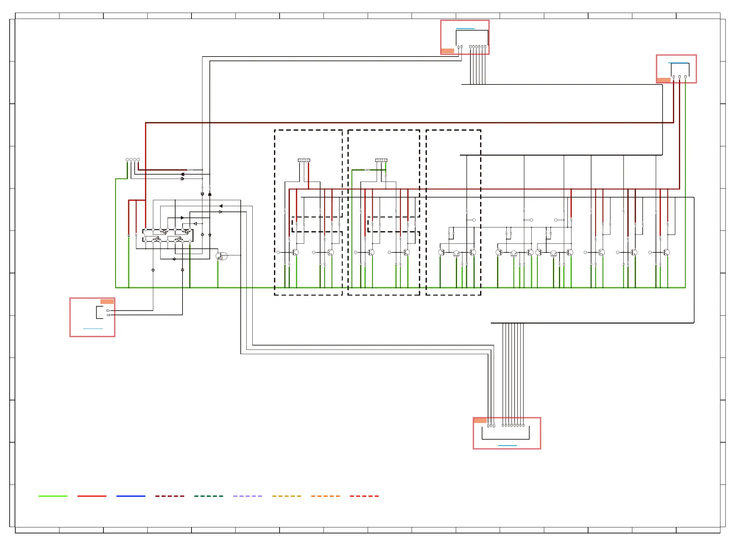Click the solid blue legend line
Screen dimensions: 754x560
click(131, 496)
